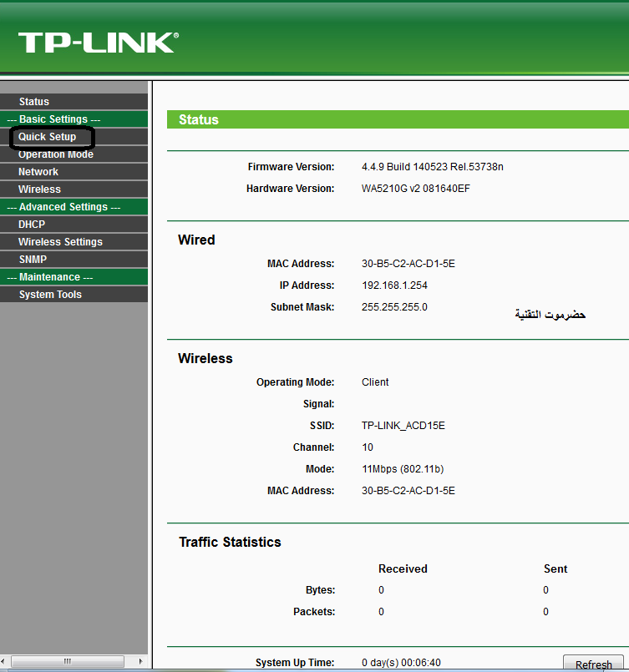Viewport: 629px width, 672px height.
Task: Click IP address 192.168.1.254
Action: click(x=394, y=285)
